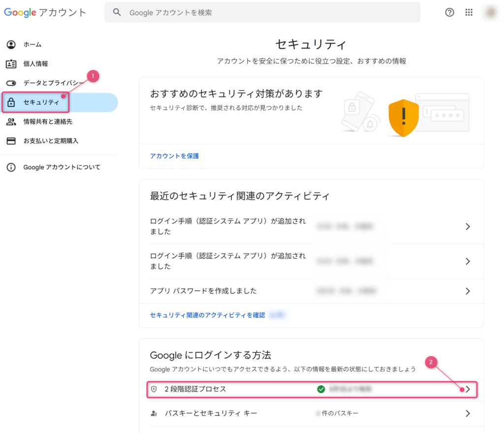Click the アプリ パスワードを作成しました text
The width and height of the screenshot is (504, 433).
[x=203, y=291]
